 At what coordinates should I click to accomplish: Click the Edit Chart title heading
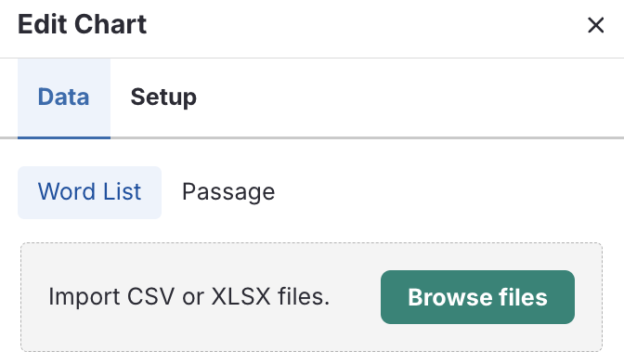pos(83,25)
